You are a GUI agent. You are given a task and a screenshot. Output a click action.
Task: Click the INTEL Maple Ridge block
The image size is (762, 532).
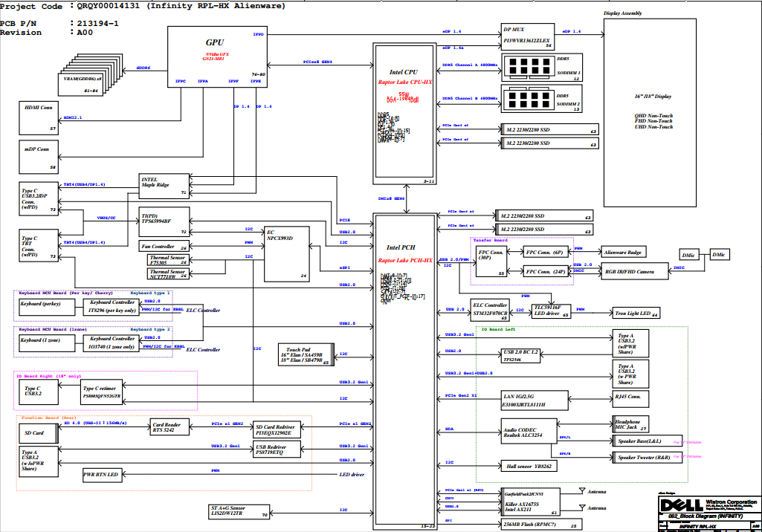pos(164,186)
